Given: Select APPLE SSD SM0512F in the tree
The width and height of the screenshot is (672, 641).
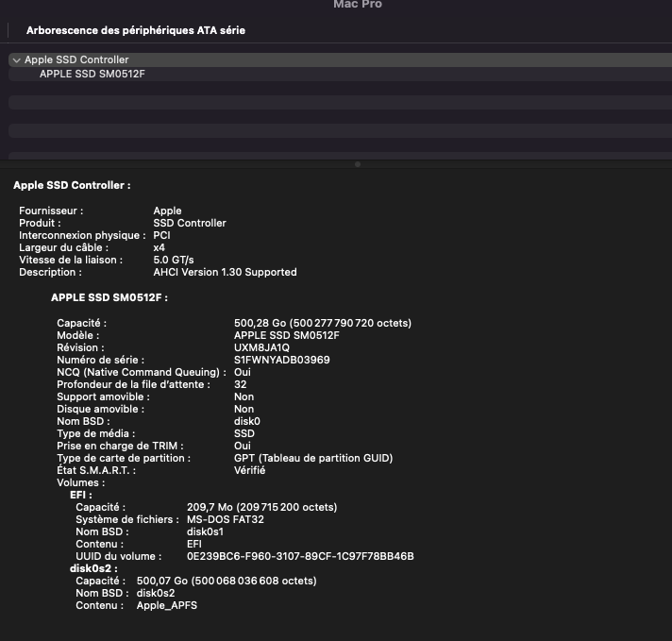Looking at the screenshot, I should click(341, 75).
